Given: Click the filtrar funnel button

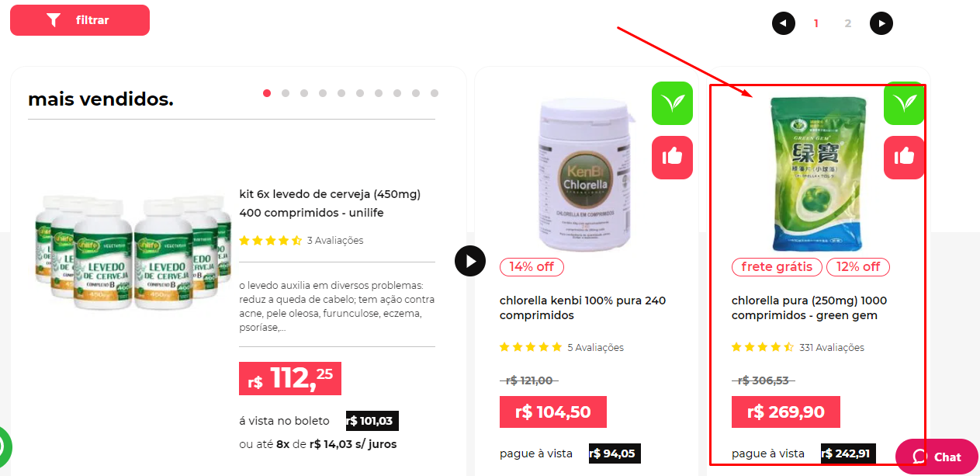Looking at the screenshot, I should [x=80, y=20].
